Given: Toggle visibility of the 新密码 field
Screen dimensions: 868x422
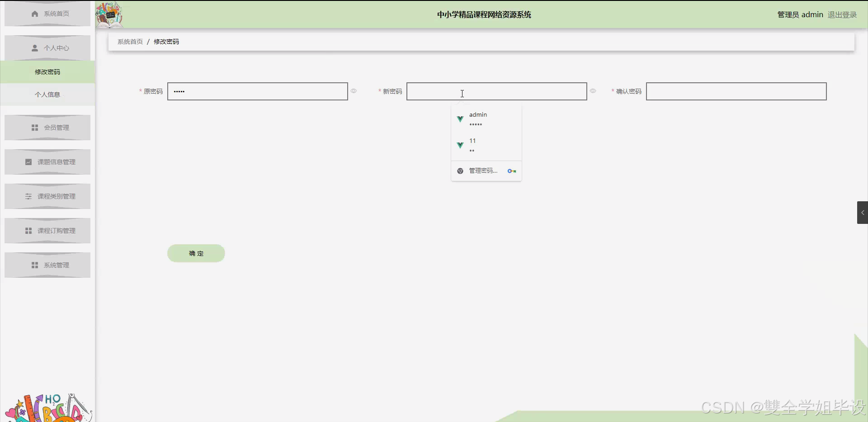Looking at the screenshot, I should point(593,91).
